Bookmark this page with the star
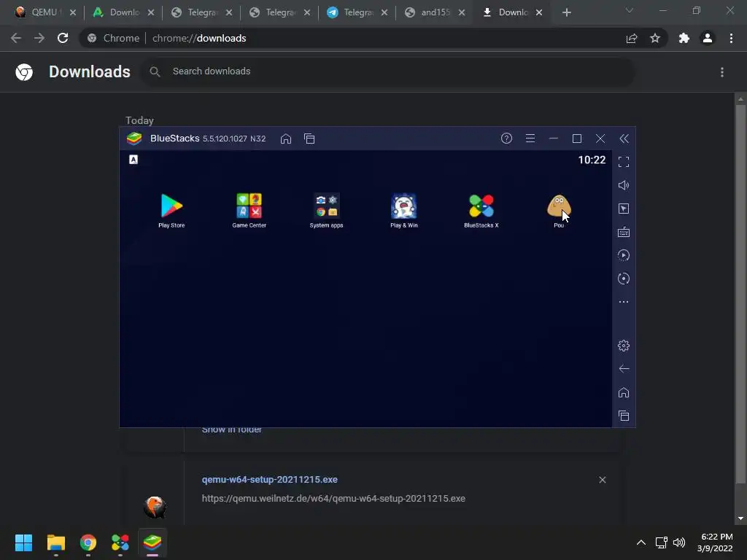This screenshot has width=747, height=560. 655,38
